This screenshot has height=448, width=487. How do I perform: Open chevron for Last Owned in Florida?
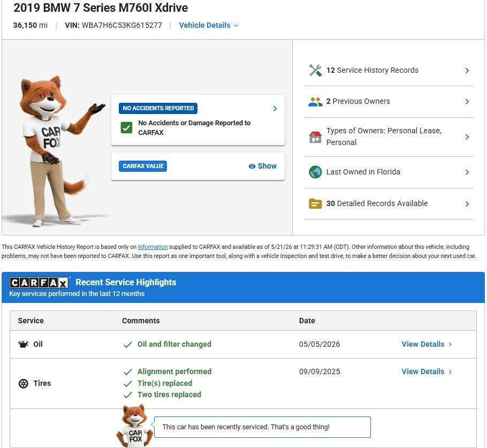point(467,172)
